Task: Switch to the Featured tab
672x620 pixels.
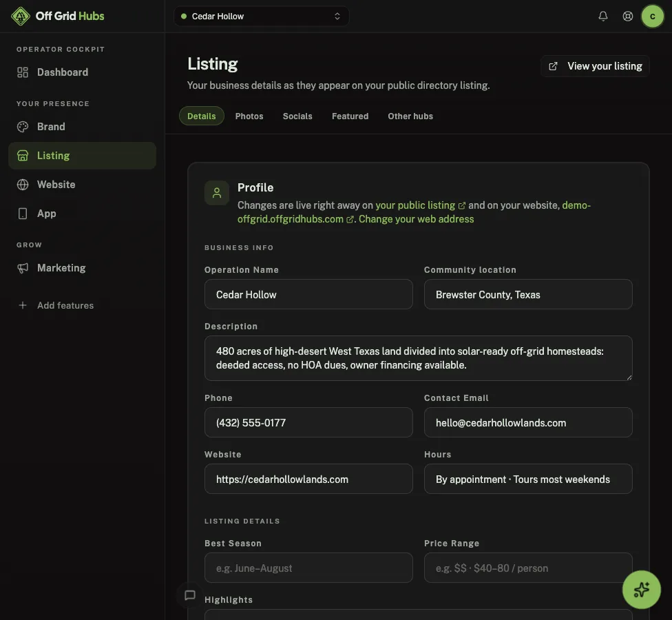Action: (x=350, y=116)
